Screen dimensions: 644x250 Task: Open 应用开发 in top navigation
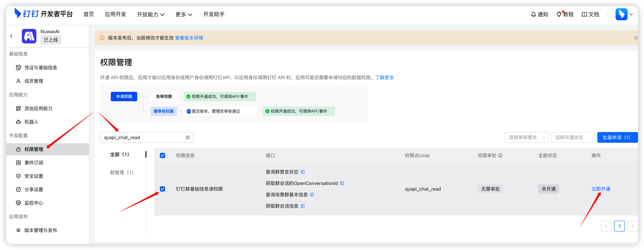pos(115,14)
